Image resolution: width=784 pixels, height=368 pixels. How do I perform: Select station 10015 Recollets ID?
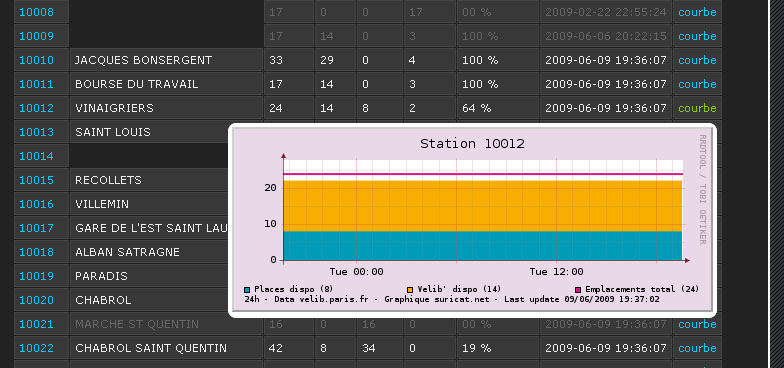pyautogui.click(x=36, y=180)
